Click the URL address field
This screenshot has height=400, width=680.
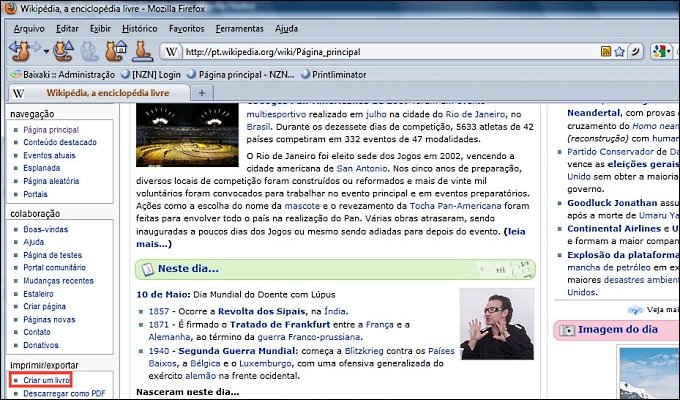pos(390,52)
